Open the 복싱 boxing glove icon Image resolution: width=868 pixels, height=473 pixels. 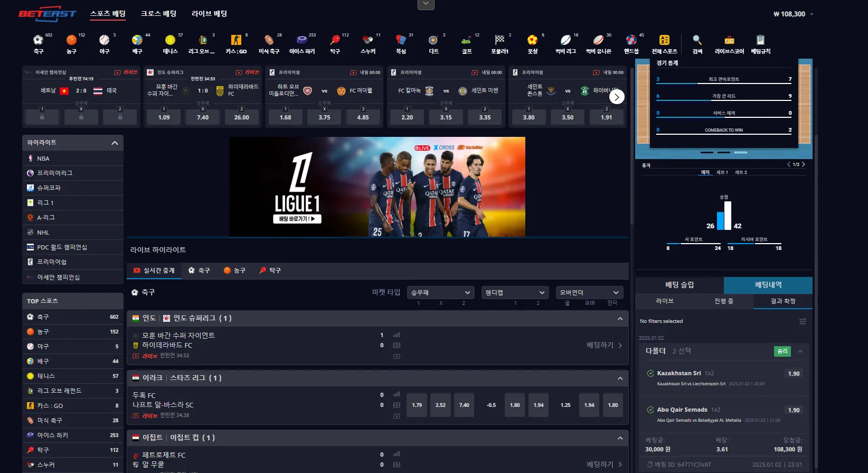coord(401,40)
